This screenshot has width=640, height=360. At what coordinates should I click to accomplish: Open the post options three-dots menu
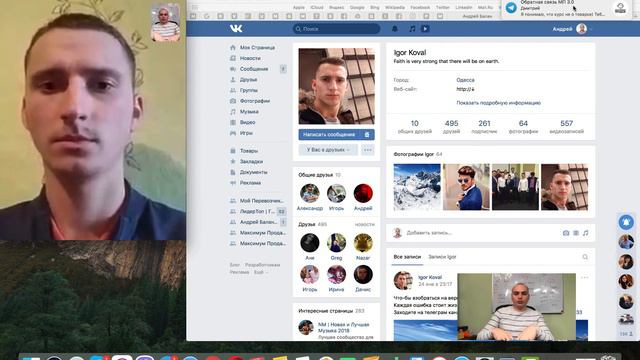tap(584, 278)
